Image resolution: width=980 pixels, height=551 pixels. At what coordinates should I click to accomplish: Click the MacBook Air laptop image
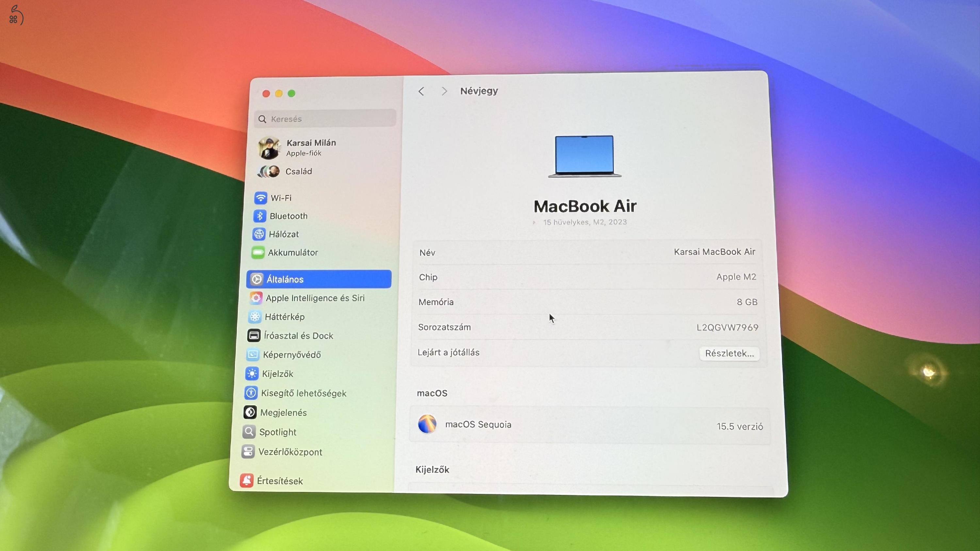(x=585, y=156)
